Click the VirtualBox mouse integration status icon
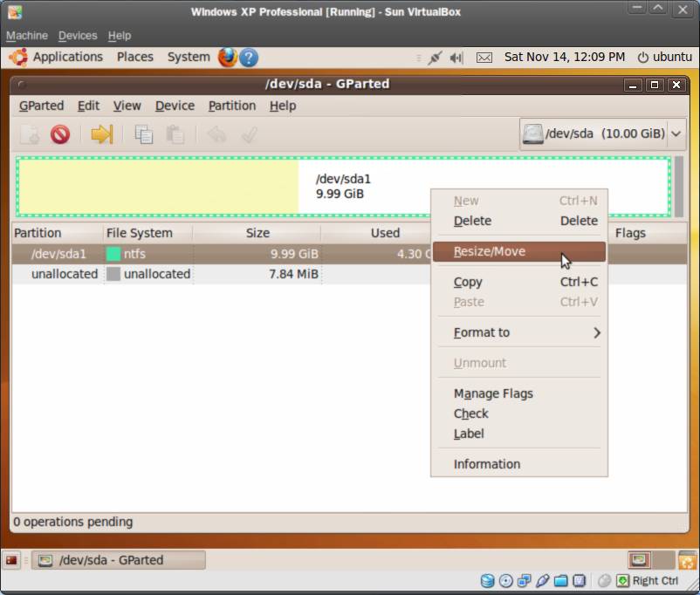Image resolution: width=700 pixels, height=595 pixels. click(x=604, y=581)
